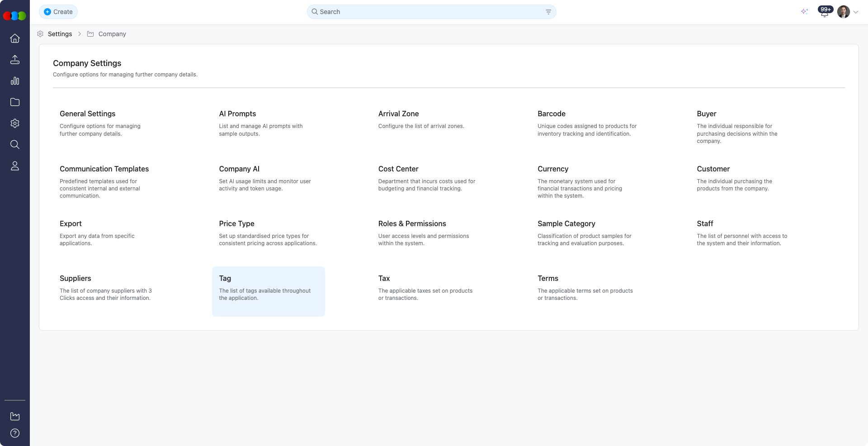This screenshot has height=446, width=868.
Task: Select Company in the breadcrumb trail
Action: pos(112,34)
